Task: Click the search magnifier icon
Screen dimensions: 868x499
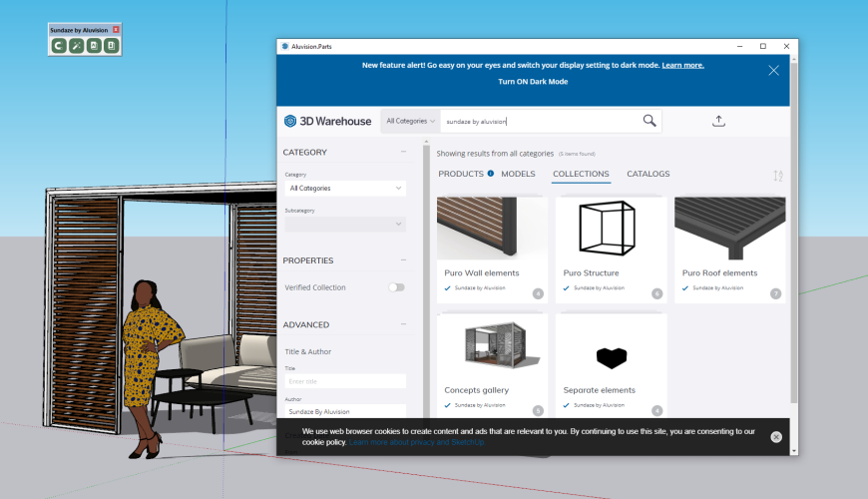Action: tap(650, 121)
